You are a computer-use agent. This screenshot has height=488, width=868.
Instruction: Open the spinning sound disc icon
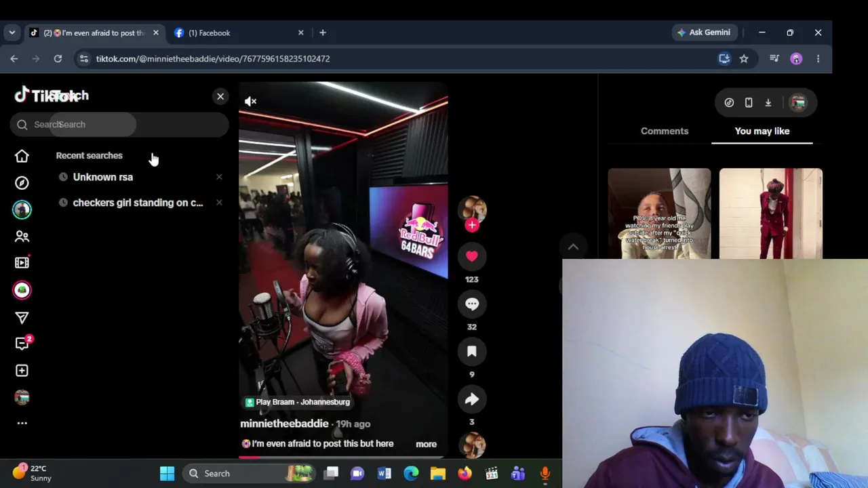(x=472, y=445)
